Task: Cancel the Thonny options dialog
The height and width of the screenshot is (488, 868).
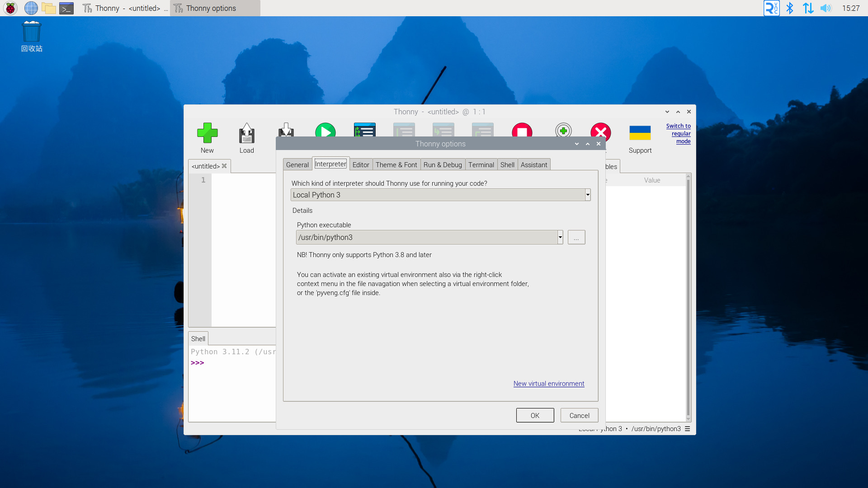Action: 580,415
